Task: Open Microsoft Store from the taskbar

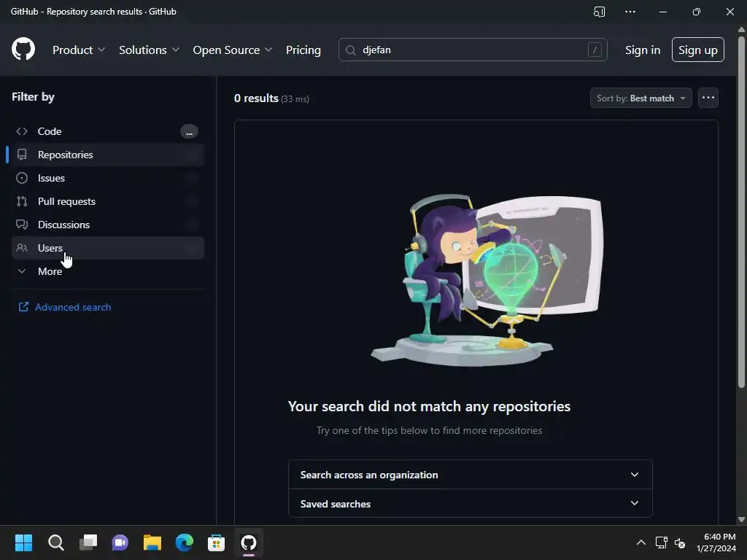Action: 216,542
